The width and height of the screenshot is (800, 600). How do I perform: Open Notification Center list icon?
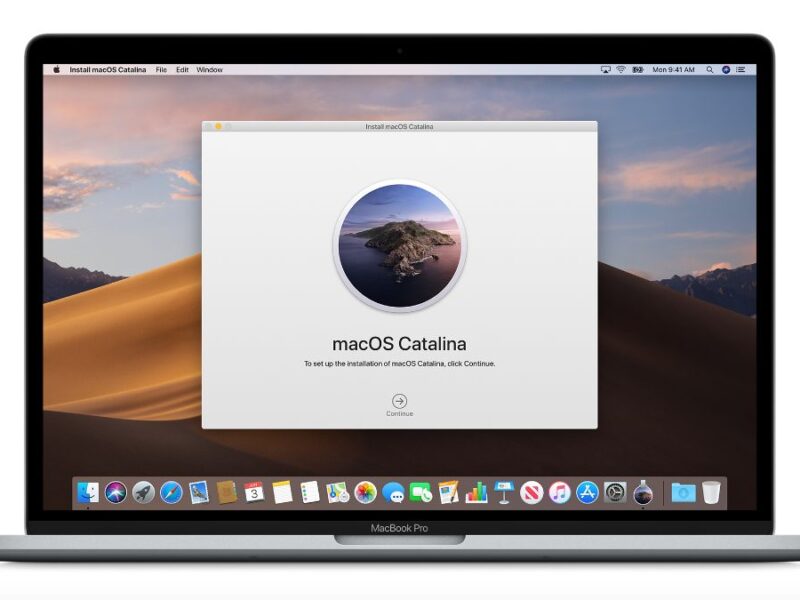(741, 70)
